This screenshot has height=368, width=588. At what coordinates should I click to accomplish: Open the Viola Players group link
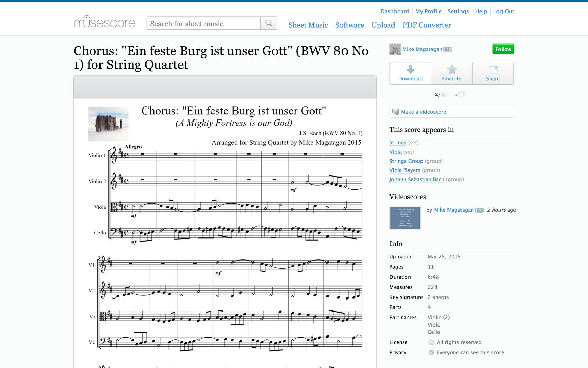(x=405, y=170)
